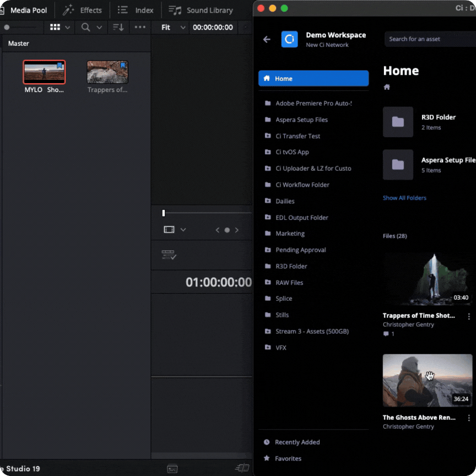Click the timeline timecode 01:00:00:00

[219, 282]
